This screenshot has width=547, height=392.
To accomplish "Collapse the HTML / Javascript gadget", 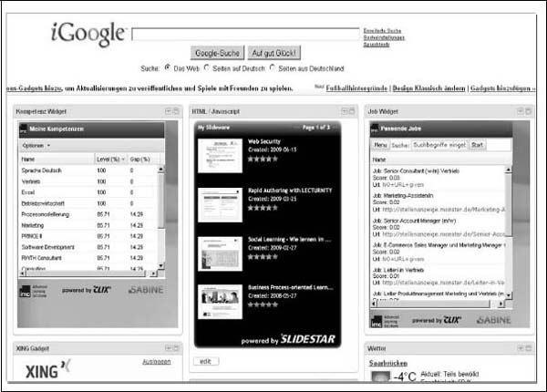I will (x=352, y=111).
